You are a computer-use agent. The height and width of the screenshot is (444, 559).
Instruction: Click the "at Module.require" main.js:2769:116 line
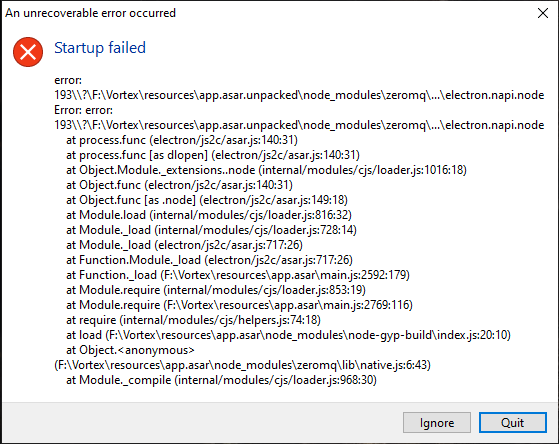point(239,305)
